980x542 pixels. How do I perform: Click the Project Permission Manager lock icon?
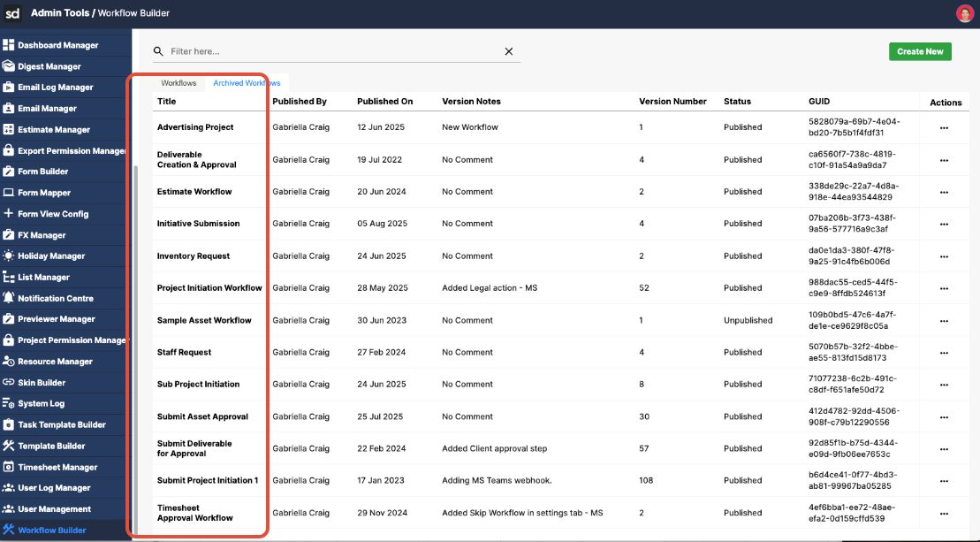coord(8,340)
